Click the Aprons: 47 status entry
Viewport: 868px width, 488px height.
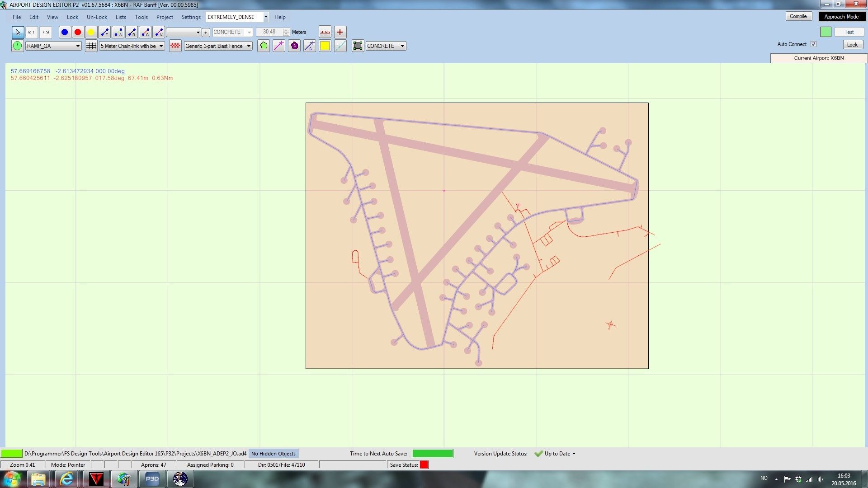click(x=153, y=465)
